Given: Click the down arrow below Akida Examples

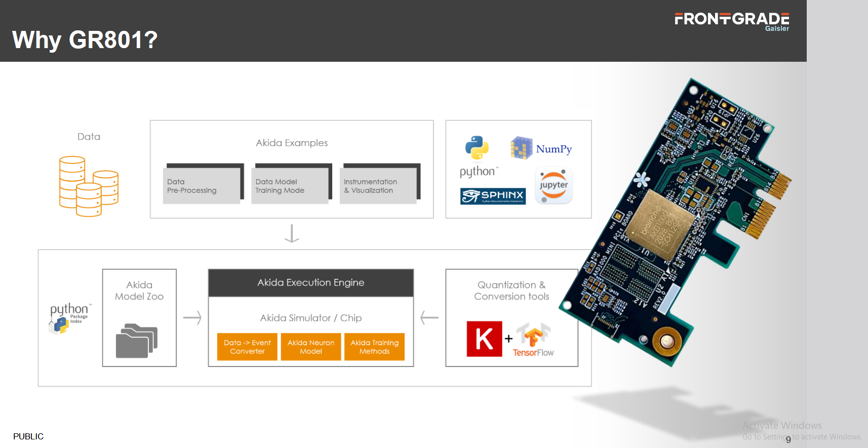Looking at the screenshot, I should tap(292, 233).
